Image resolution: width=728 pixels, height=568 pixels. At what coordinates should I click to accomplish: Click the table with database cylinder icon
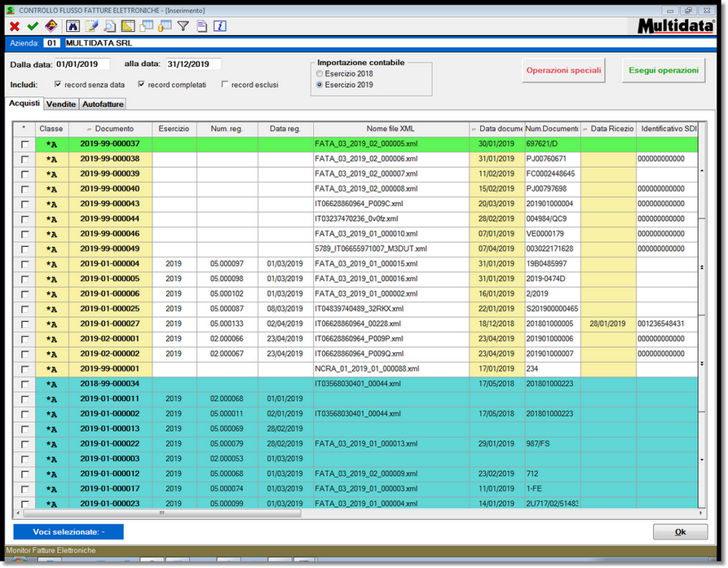tap(165, 26)
